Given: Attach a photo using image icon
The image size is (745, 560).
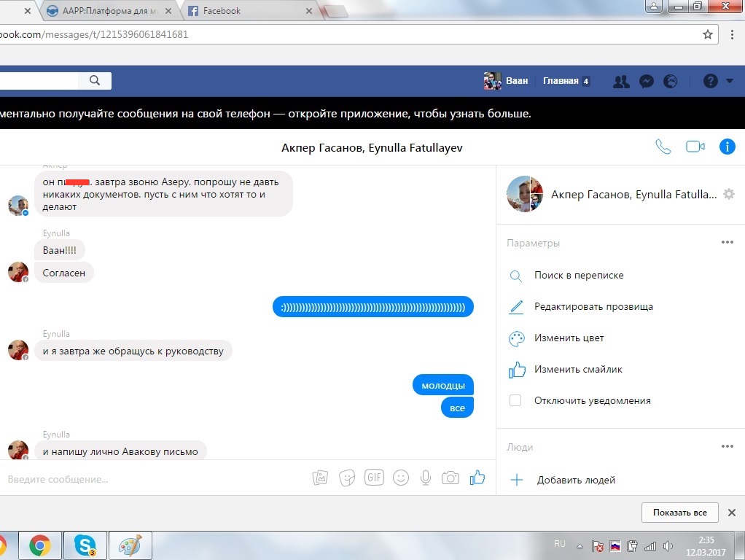Looking at the screenshot, I should pyautogui.click(x=320, y=478).
